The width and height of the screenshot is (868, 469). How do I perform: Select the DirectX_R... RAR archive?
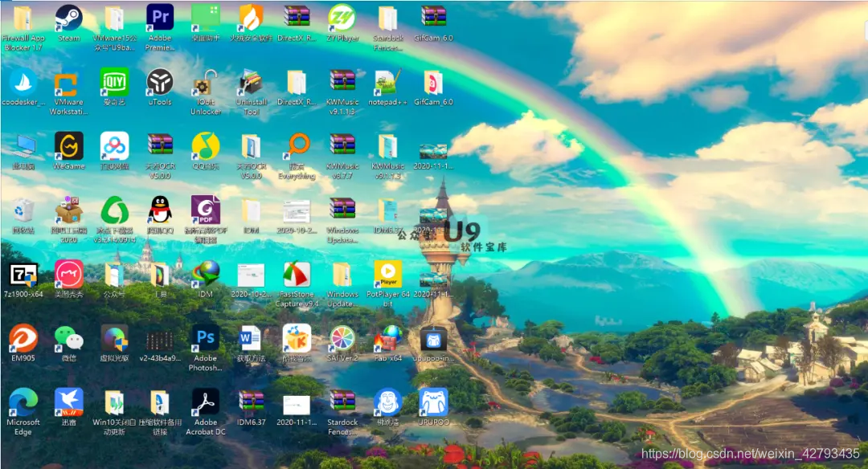click(x=297, y=18)
